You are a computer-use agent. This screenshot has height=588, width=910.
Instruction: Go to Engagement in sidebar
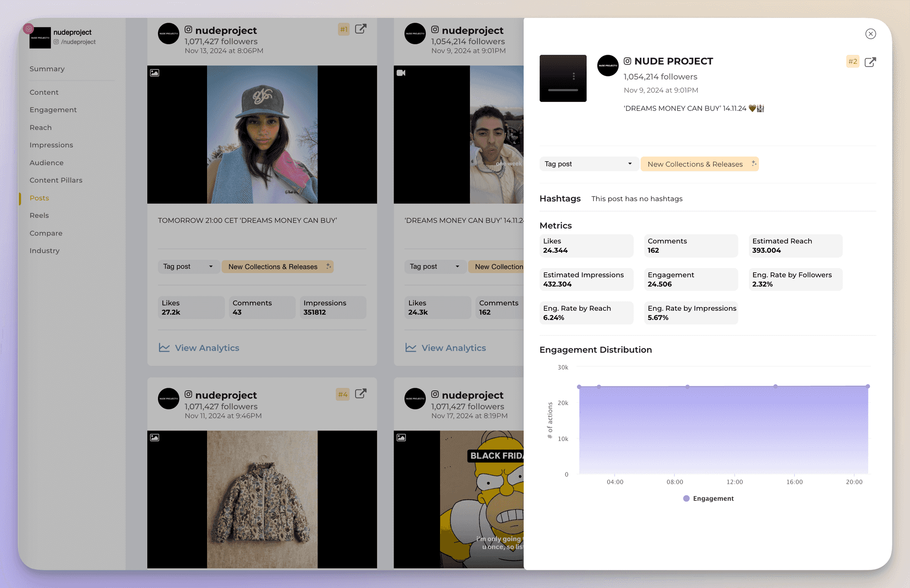[x=53, y=110]
